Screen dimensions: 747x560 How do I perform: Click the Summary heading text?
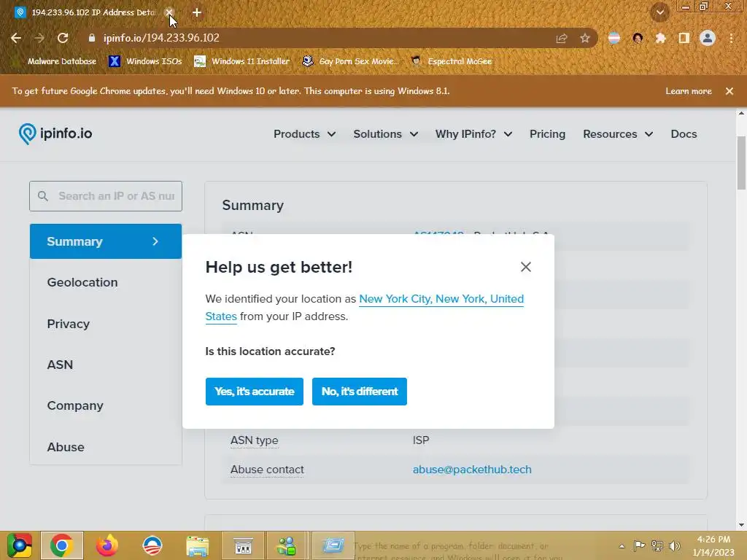click(253, 206)
